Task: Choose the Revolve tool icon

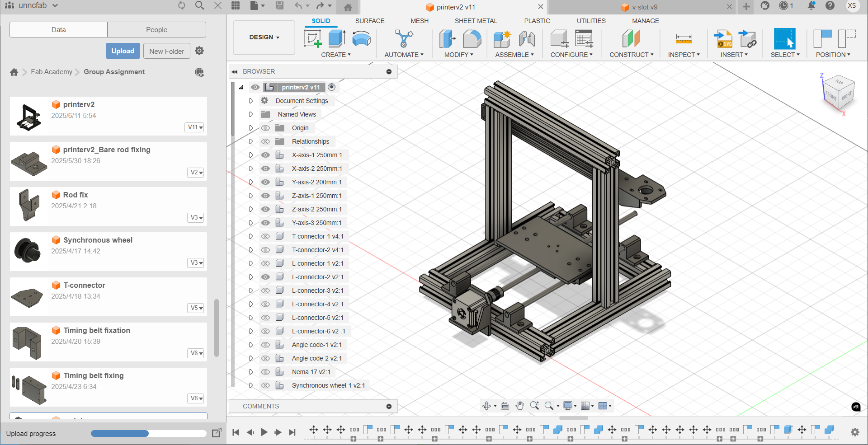Action: click(x=361, y=39)
